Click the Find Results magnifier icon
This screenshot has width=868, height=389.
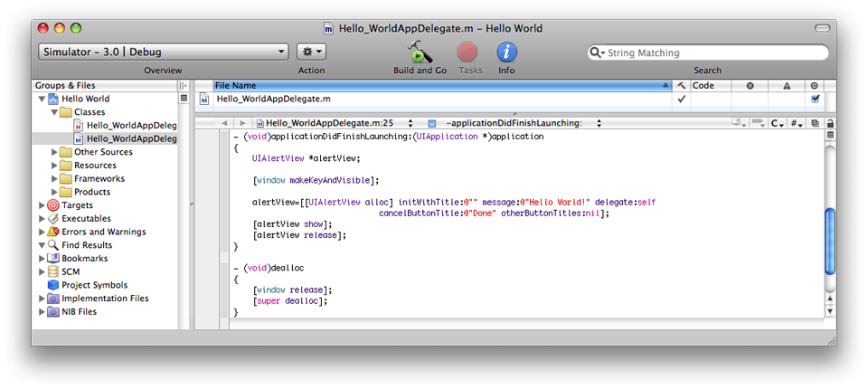tap(53, 245)
